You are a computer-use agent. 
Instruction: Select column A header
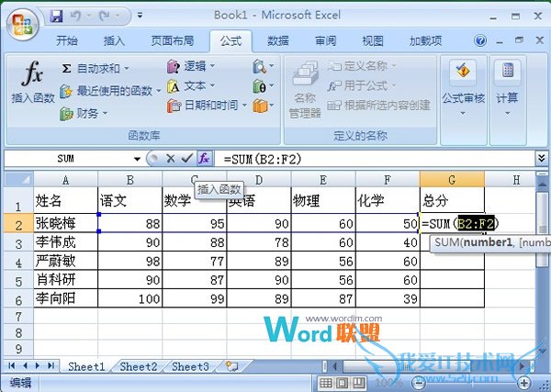tap(66, 180)
